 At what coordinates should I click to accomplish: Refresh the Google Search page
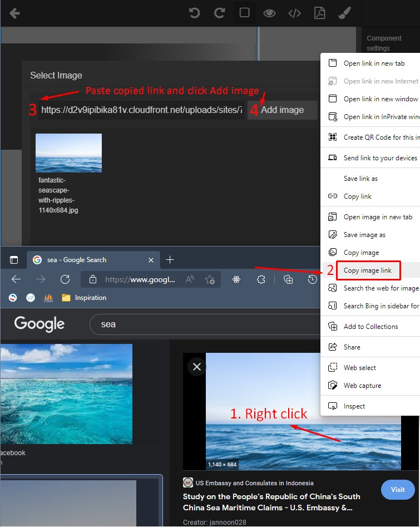point(65,279)
